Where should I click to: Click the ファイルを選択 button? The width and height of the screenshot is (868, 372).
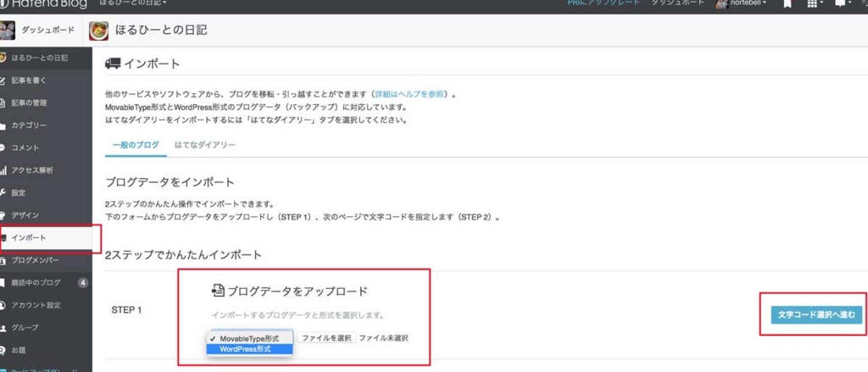pos(326,337)
